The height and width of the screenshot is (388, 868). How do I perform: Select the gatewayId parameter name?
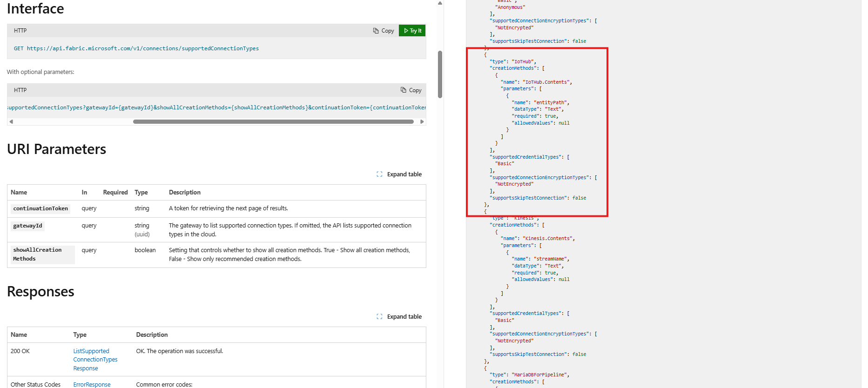pos(27,226)
